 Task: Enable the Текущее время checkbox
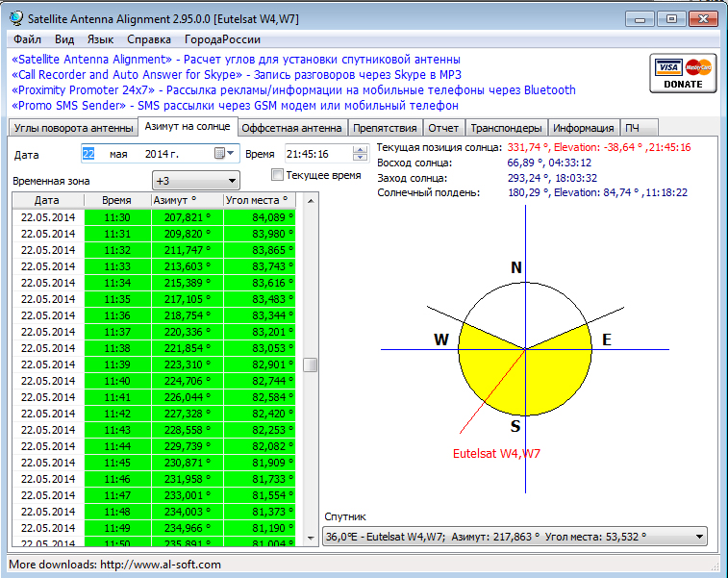click(x=277, y=175)
